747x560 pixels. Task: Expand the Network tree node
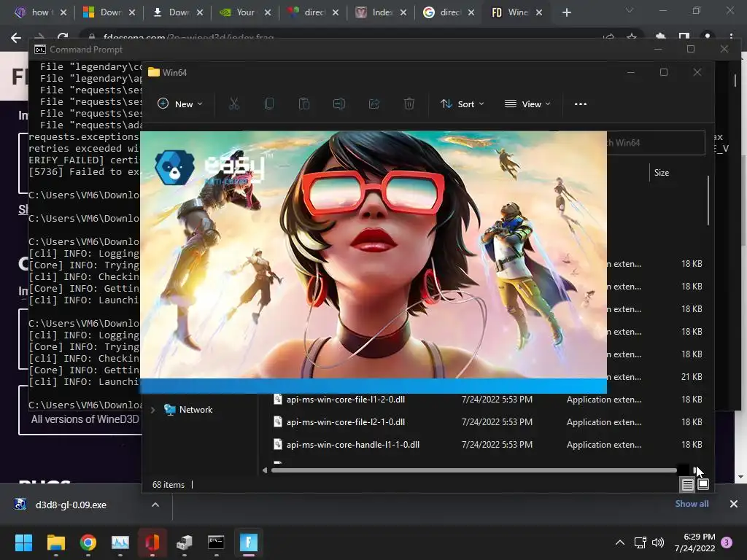tap(153, 410)
